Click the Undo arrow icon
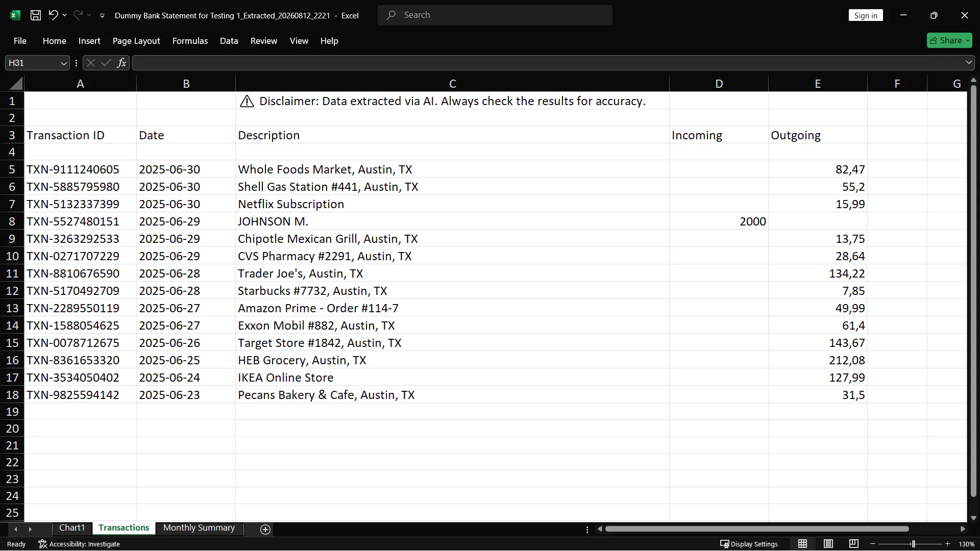Image resolution: width=980 pixels, height=551 pixels. 53,15
